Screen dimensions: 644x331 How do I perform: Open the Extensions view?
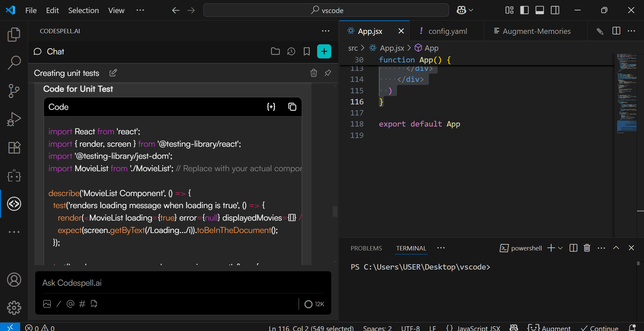[x=14, y=147]
